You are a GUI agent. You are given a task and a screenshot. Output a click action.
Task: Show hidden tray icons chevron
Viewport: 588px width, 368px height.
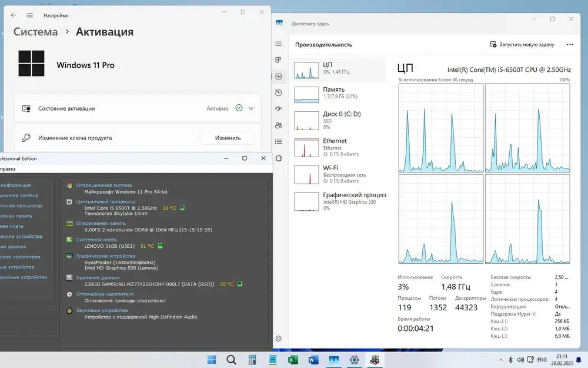[500, 360]
